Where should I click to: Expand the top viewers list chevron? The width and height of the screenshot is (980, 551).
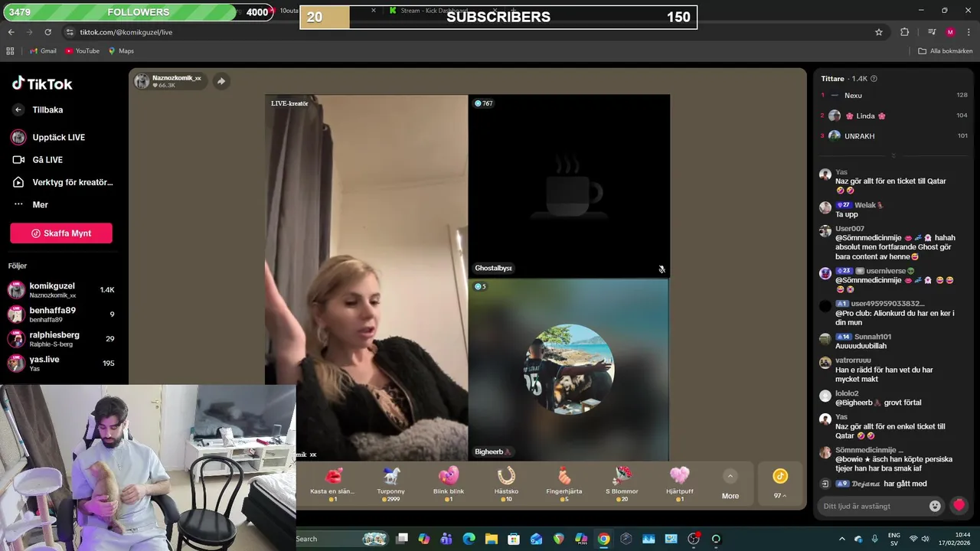[x=893, y=156]
